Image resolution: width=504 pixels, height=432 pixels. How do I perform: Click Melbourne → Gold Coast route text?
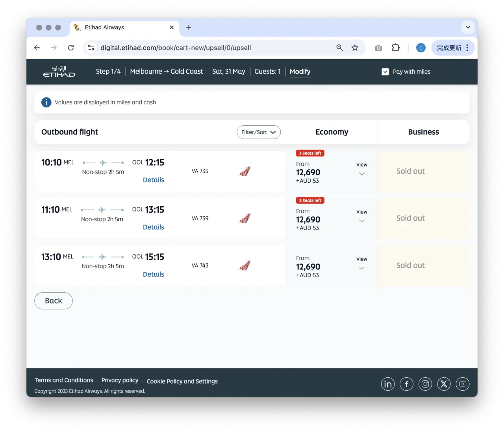[167, 71]
